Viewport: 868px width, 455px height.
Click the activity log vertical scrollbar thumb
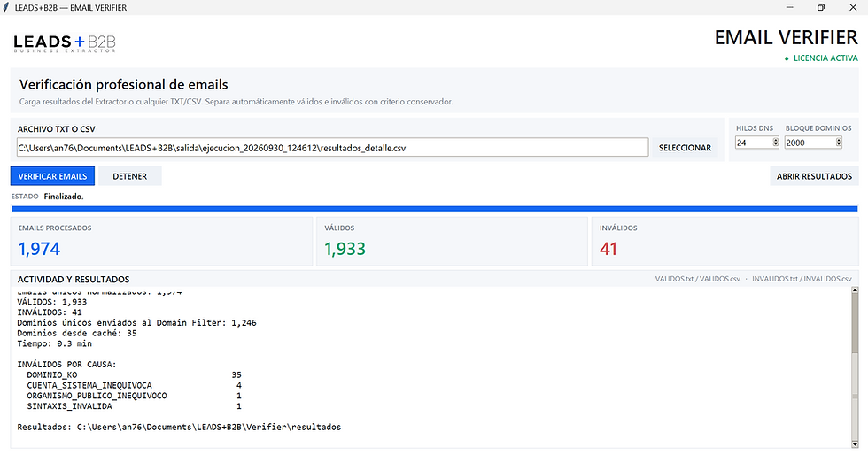point(854,324)
